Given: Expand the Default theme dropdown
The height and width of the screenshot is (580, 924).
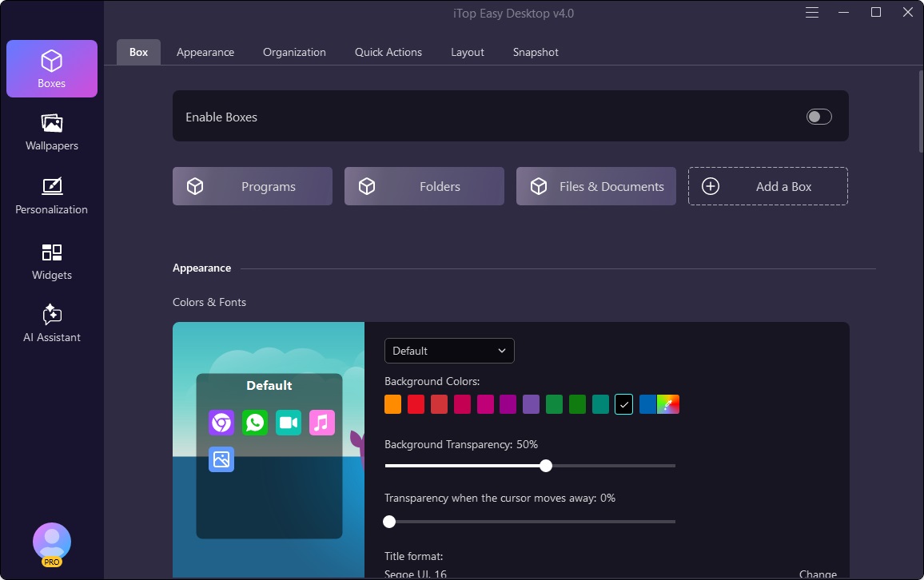Looking at the screenshot, I should pos(449,351).
